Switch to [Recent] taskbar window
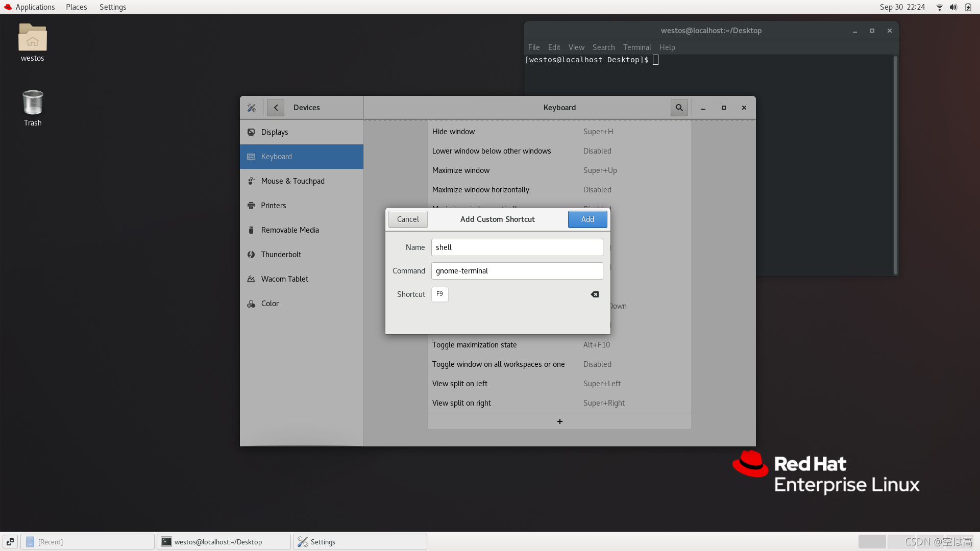 pos(88,542)
